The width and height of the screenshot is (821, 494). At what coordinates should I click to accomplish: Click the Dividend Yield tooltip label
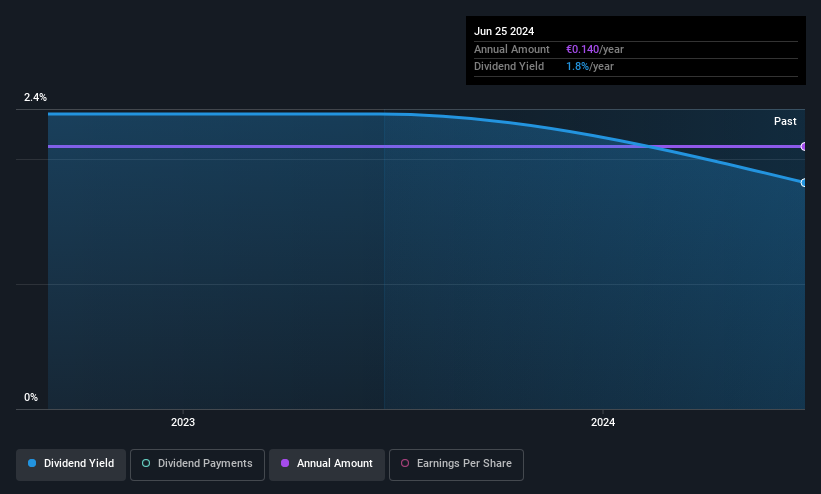(x=509, y=67)
